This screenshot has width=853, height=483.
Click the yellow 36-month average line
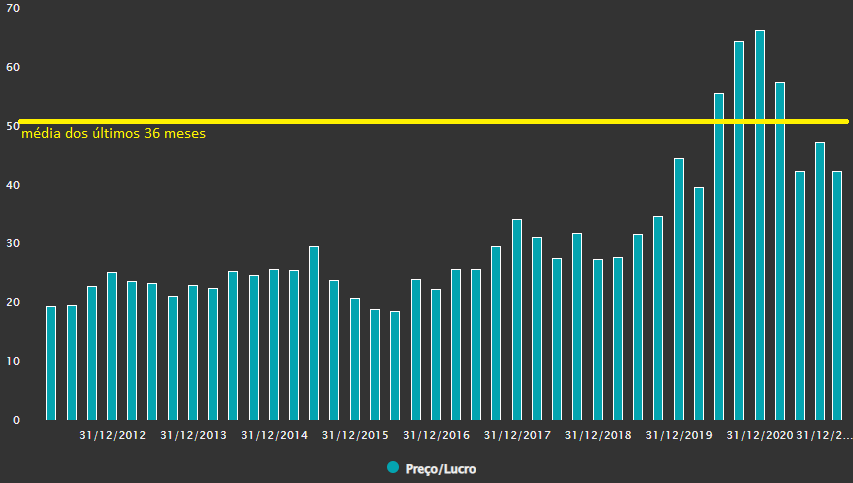(434, 121)
